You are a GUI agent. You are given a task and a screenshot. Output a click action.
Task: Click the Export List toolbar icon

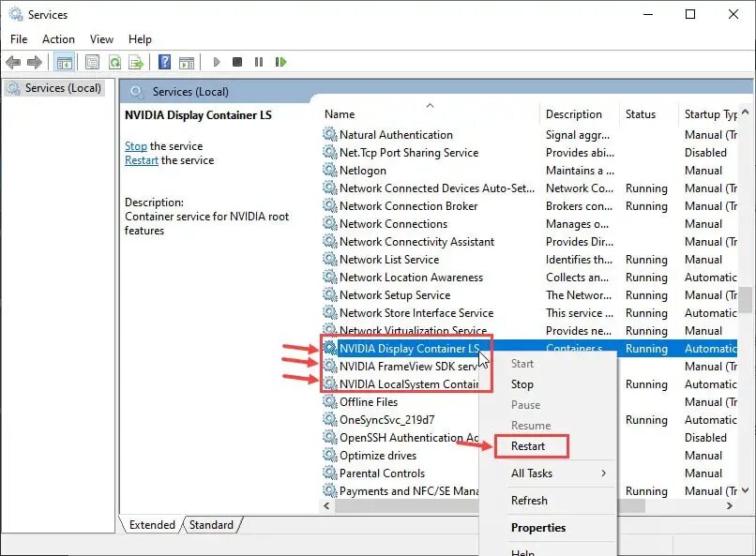point(136,62)
